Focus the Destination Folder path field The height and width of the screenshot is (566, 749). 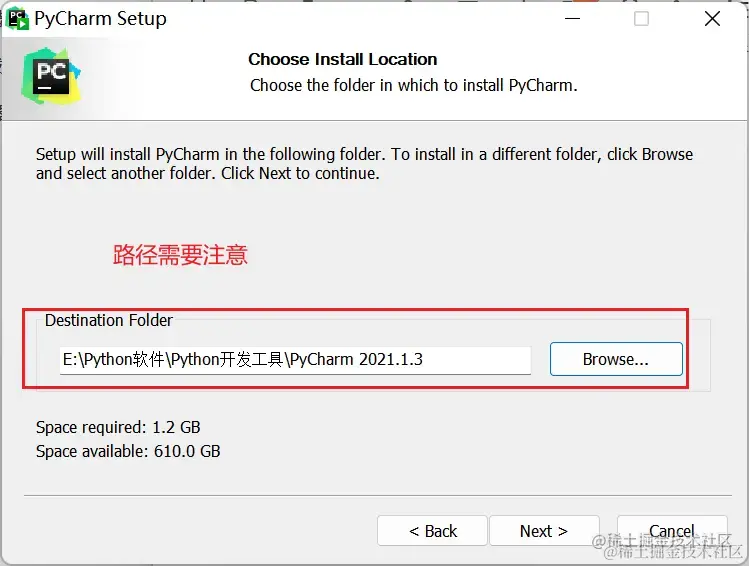[295, 360]
